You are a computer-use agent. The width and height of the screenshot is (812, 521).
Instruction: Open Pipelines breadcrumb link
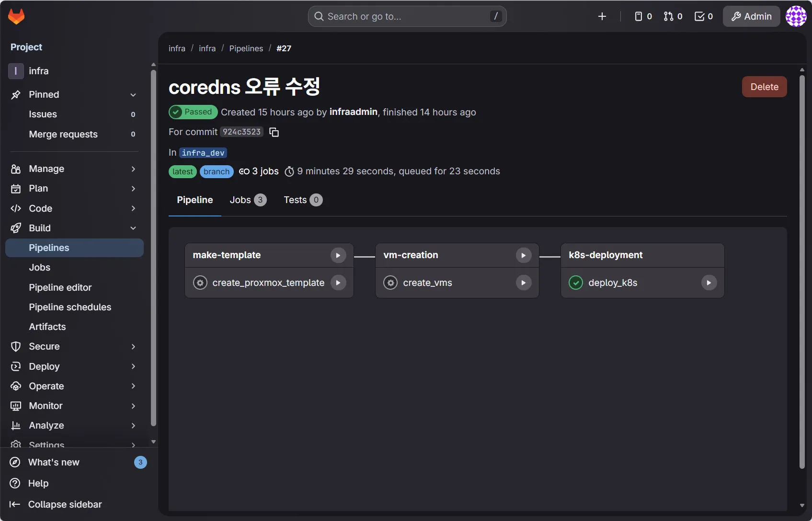[246, 48]
